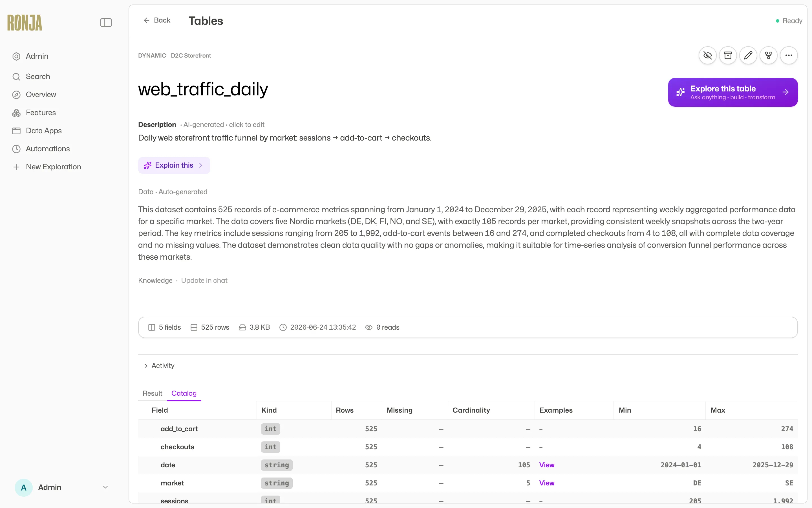This screenshot has height=508, width=812.
Task: Edit the AI-generated table description text
Action: click(x=284, y=138)
